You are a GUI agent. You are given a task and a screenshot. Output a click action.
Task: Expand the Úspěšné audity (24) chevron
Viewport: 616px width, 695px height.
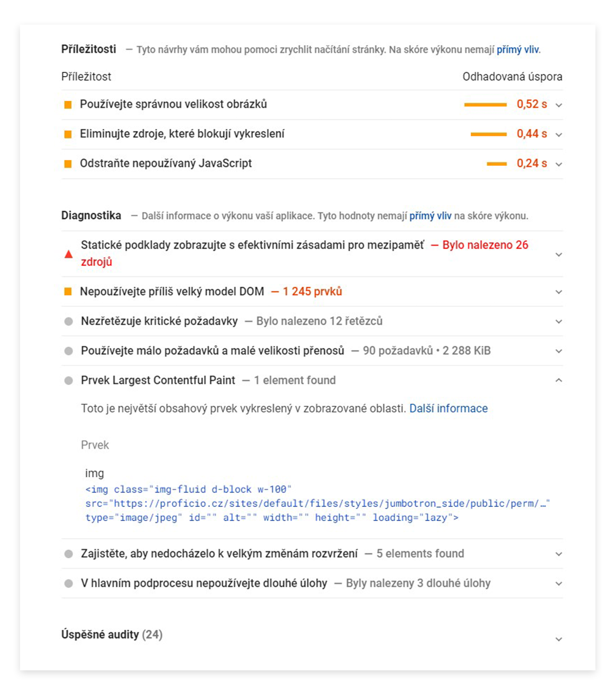point(559,640)
